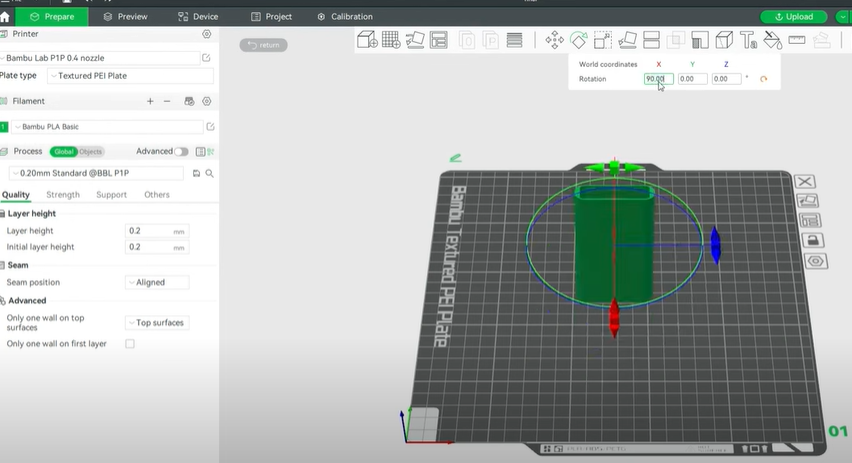Click the AMS filament sync icon
The height and width of the screenshot is (463, 852).
(189, 101)
